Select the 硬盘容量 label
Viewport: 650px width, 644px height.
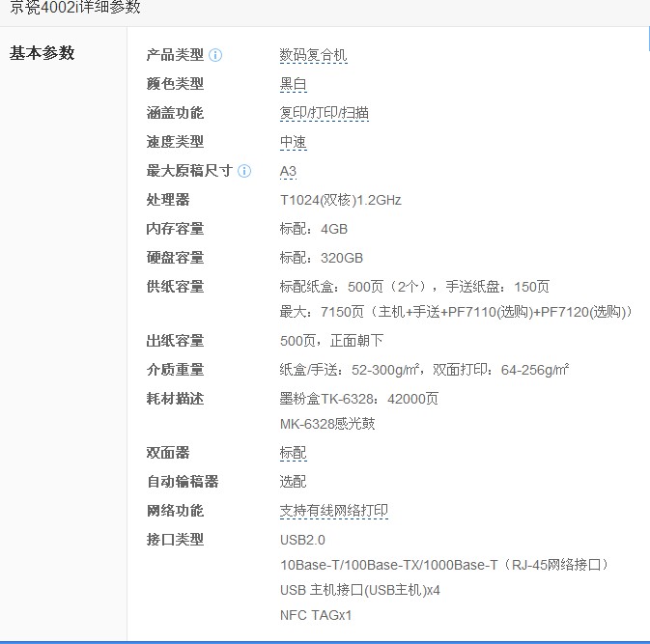pyautogui.click(x=175, y=258)
